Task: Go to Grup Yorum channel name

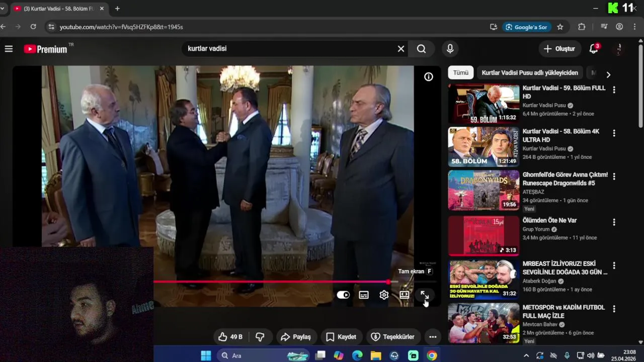Action: point(536,229)
